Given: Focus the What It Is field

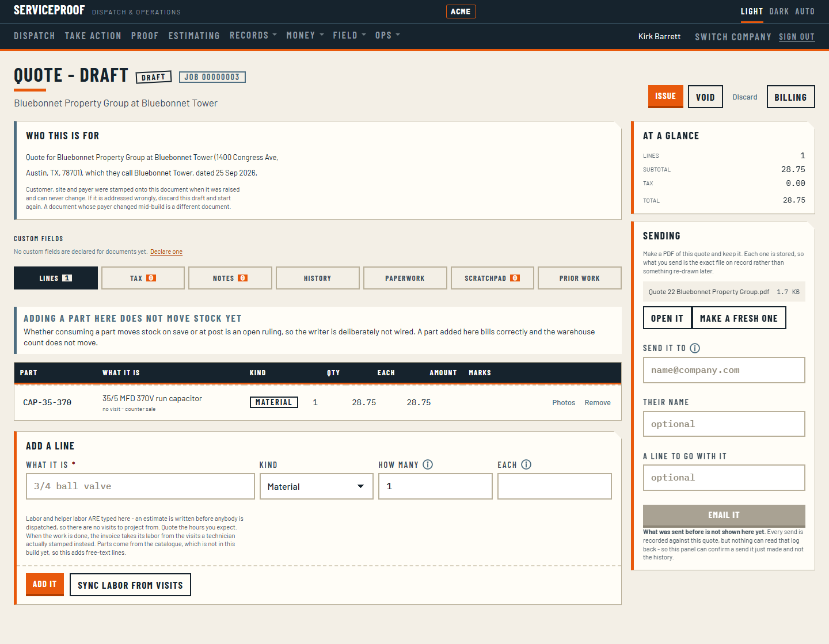Looking at the screenshot, I should (x=140, y=486).
